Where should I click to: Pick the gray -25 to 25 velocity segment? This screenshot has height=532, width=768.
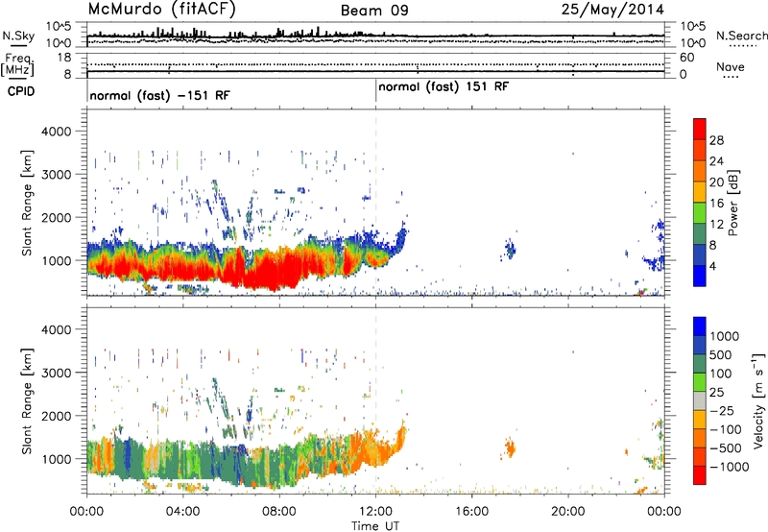coord(700,400)
